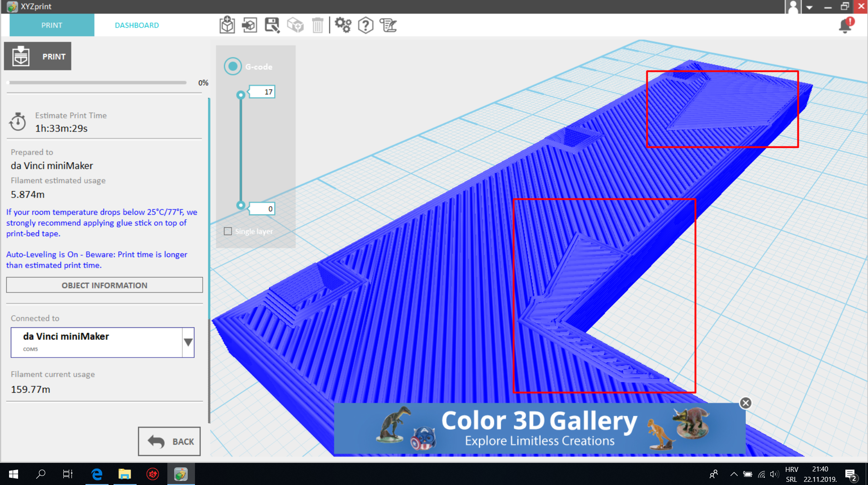The width and height of the screenshot is (868, 485).
Task: Click the OBJECT INFORMATION button
Action: [x=104, y=285]
